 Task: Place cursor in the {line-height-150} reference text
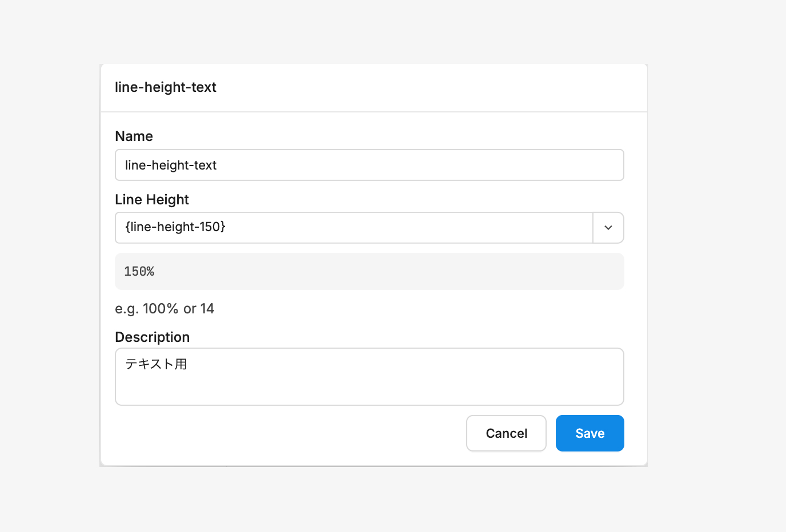pyautogui.click(x=175, y=227)
